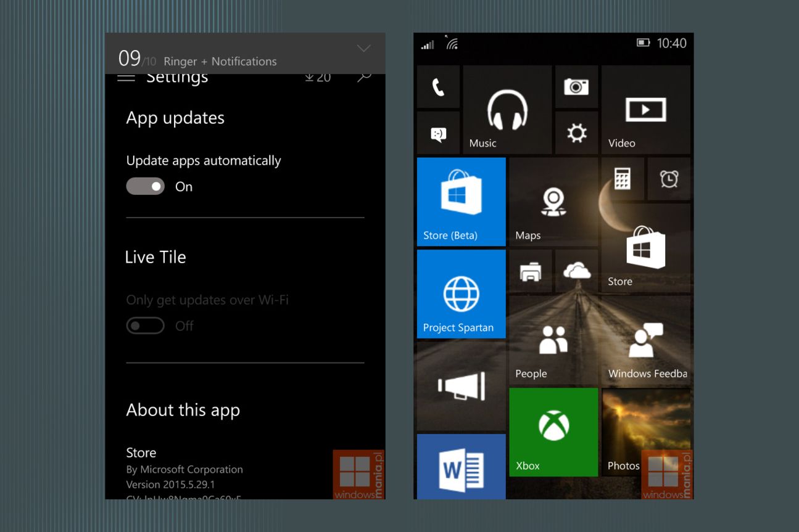Open the Alarms clock tile

[x=668, y=179]
